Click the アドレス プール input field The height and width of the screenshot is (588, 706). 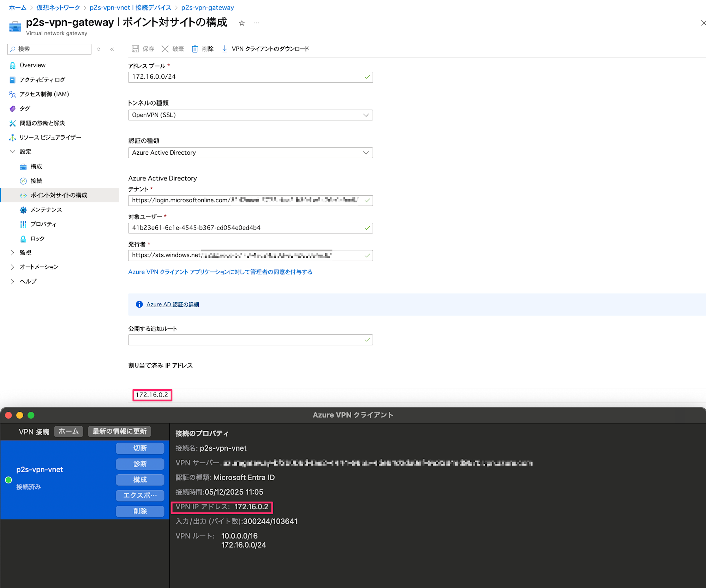[250, 77]
